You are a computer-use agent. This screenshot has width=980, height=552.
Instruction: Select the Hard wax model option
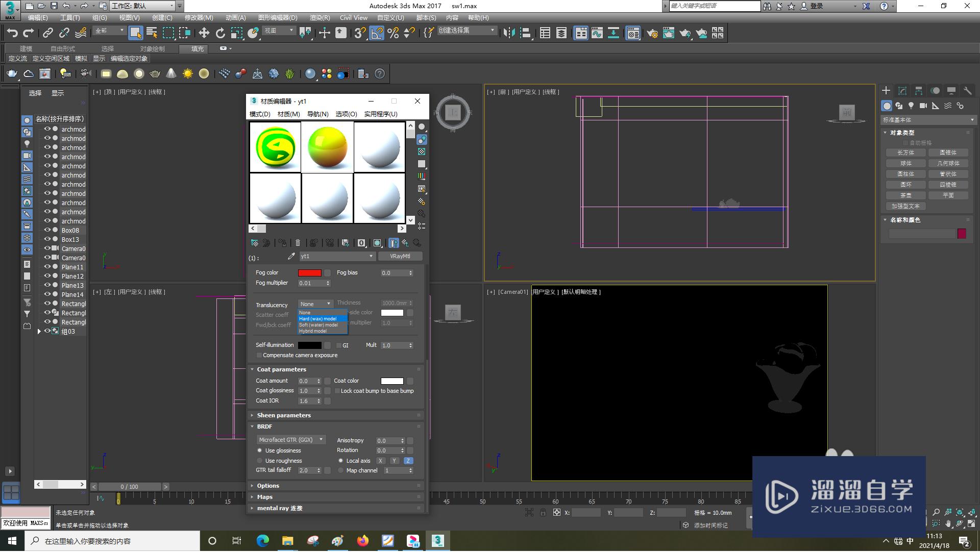click(318, 319)
